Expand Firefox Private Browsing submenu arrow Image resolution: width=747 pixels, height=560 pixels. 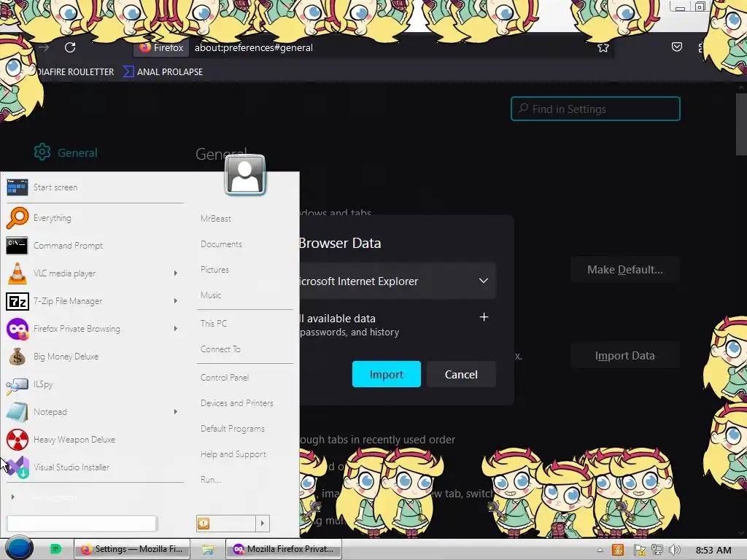(x=175, y=329)
